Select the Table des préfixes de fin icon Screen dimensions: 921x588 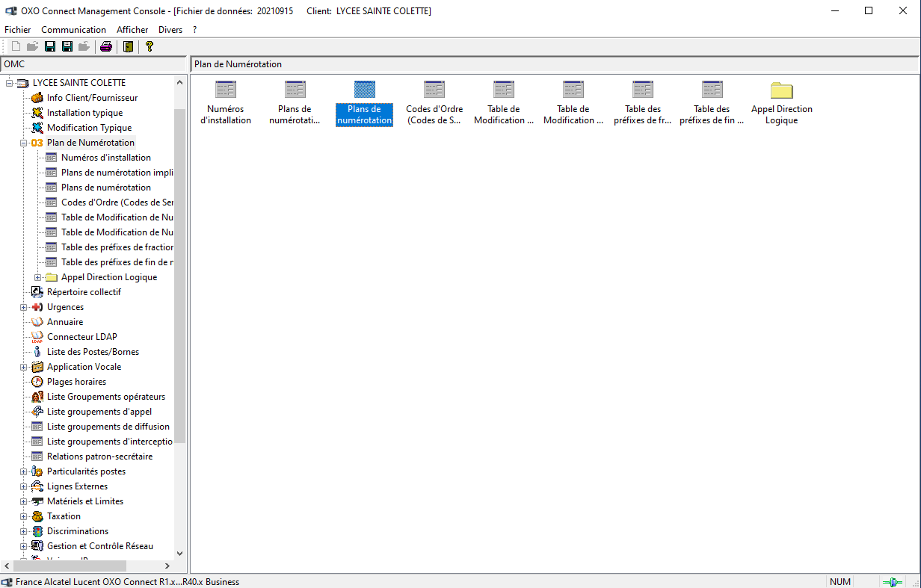pos(712,90)
